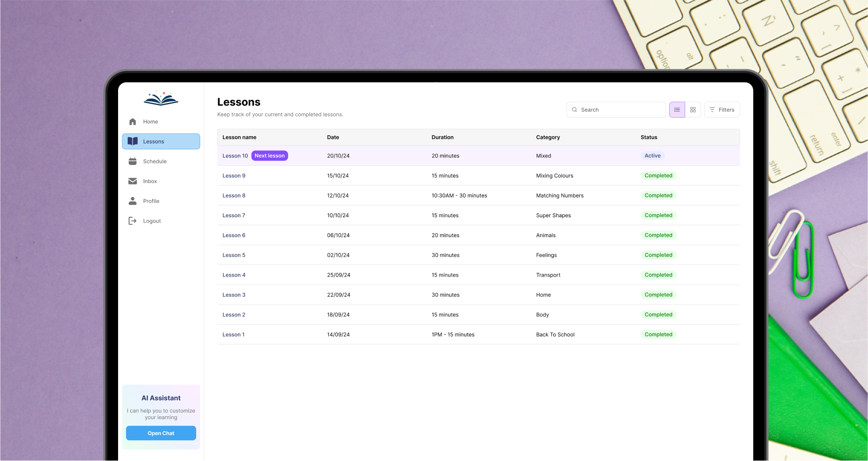
Task: Open Inbox from the sidebar
Action: (x=161, y=181)
